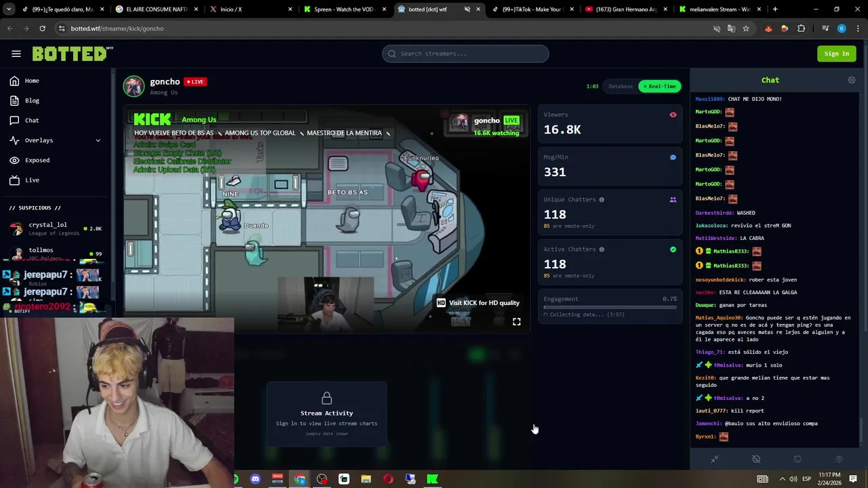
Task: Close the 'Inicio / X' tab
Action: (290, 9)
